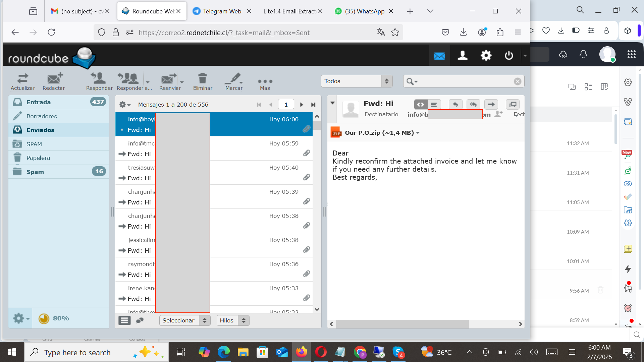Click the logout power icon
644x362 pixels.
click(508, 55)
